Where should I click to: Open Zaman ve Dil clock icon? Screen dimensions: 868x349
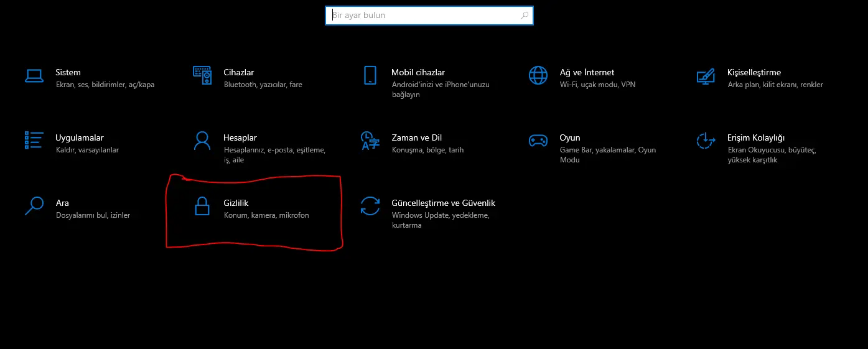[370, 141]
